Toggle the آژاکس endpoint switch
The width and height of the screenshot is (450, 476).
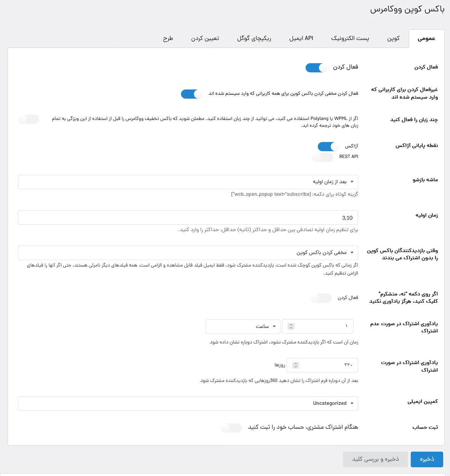pyautogui.click(x=329, y=147)
